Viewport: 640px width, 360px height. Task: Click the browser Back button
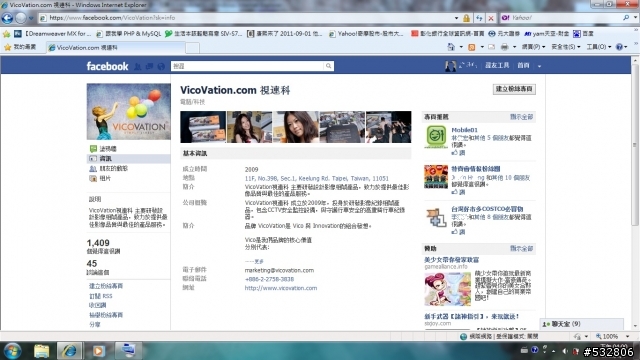tap(7, 18)
